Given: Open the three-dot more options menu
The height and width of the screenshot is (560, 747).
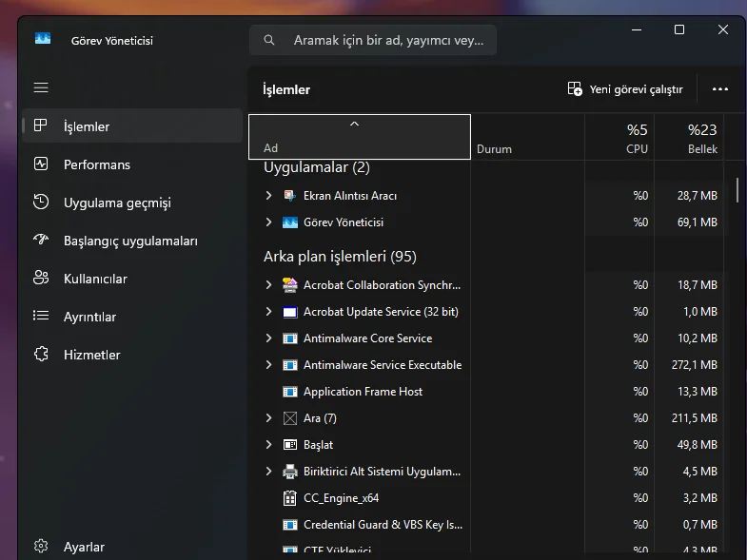Looking at the screenshot, I should (719, 89).
